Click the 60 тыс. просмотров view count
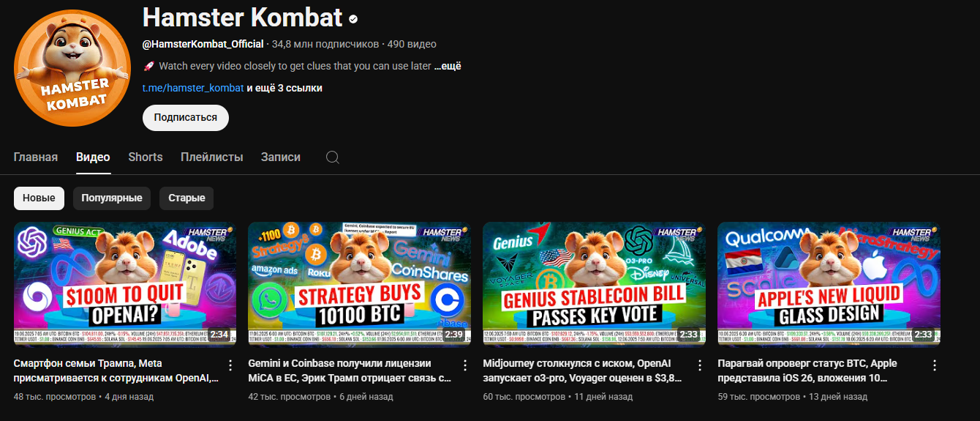 point(524,397)
